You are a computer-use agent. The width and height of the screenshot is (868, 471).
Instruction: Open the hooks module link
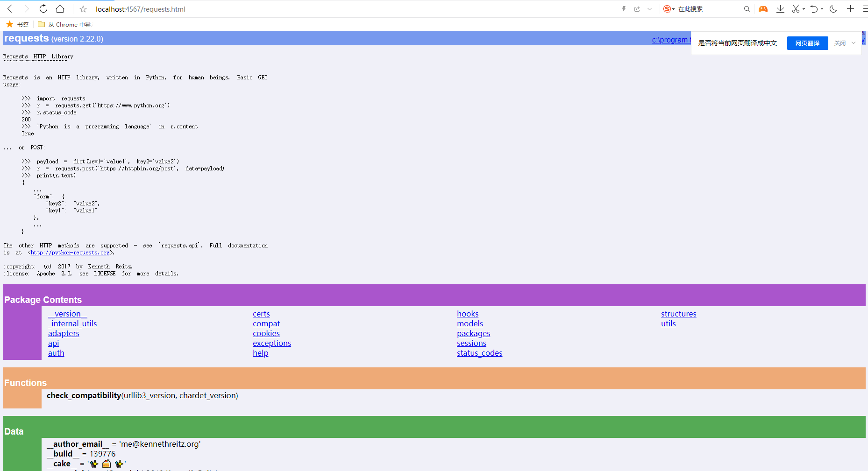(468, 314)
